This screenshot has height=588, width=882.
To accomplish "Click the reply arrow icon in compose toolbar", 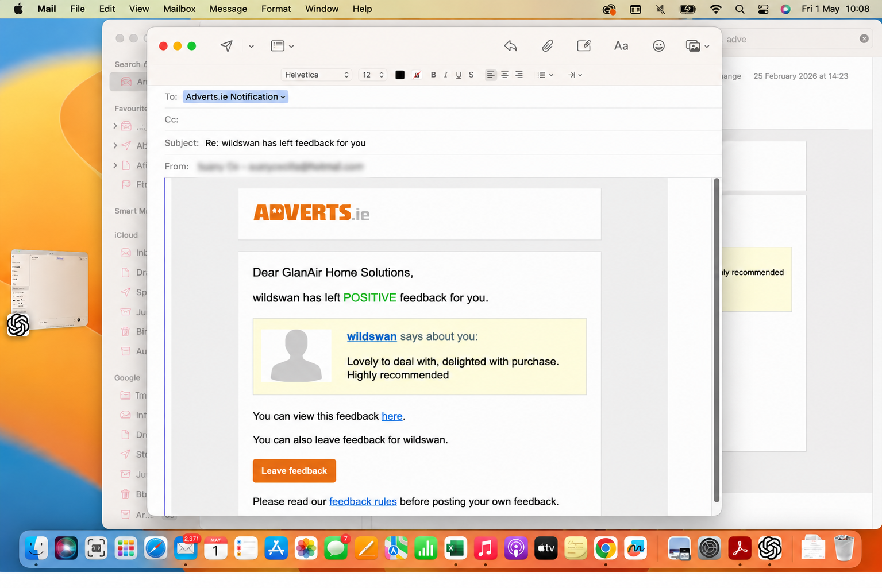I will [510, 46].
